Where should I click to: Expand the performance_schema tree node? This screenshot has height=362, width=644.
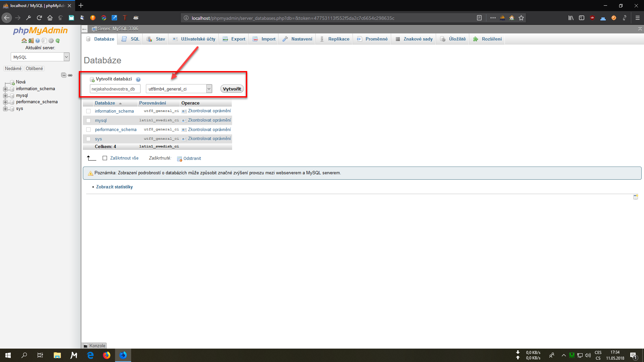[5, 102]
